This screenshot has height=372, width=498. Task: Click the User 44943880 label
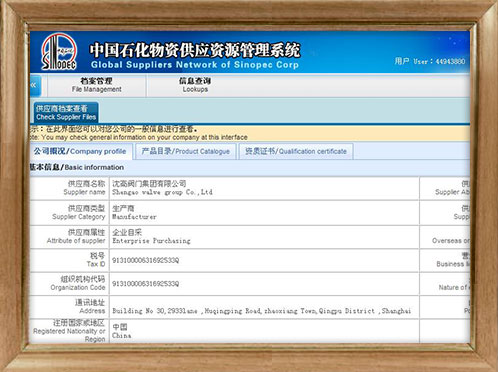pyautogui.click(x=430, y=61)
